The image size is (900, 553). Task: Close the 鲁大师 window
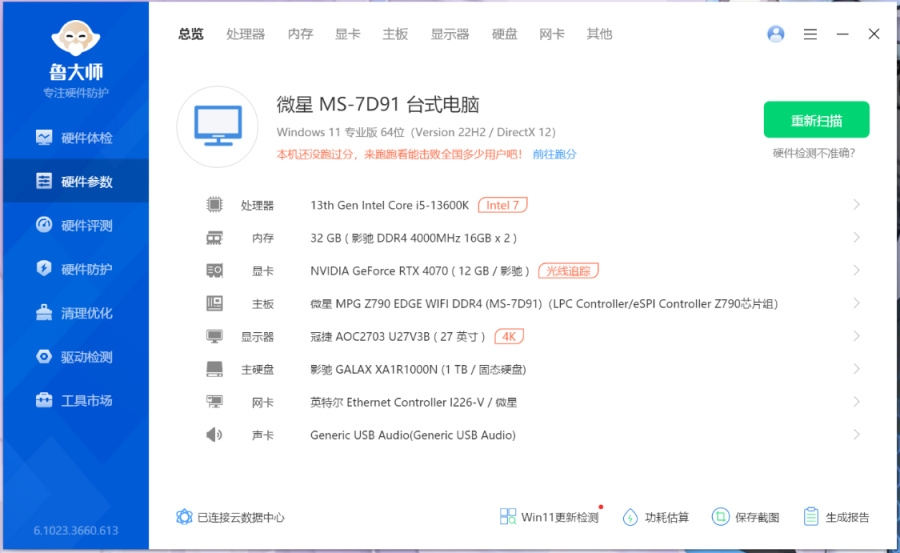click(x=874, y=34)
